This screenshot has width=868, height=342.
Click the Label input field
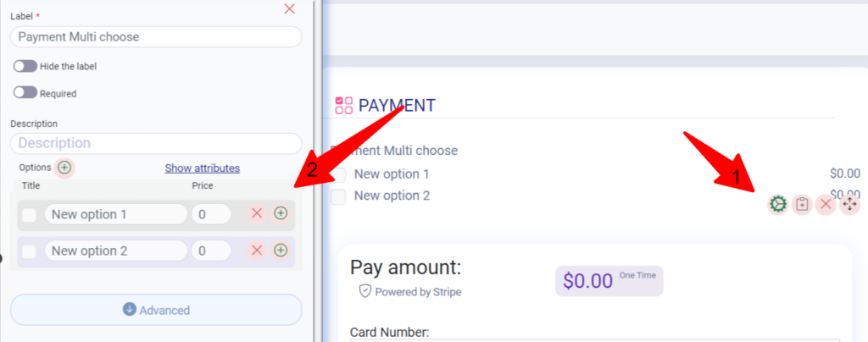tap(156, 37)
